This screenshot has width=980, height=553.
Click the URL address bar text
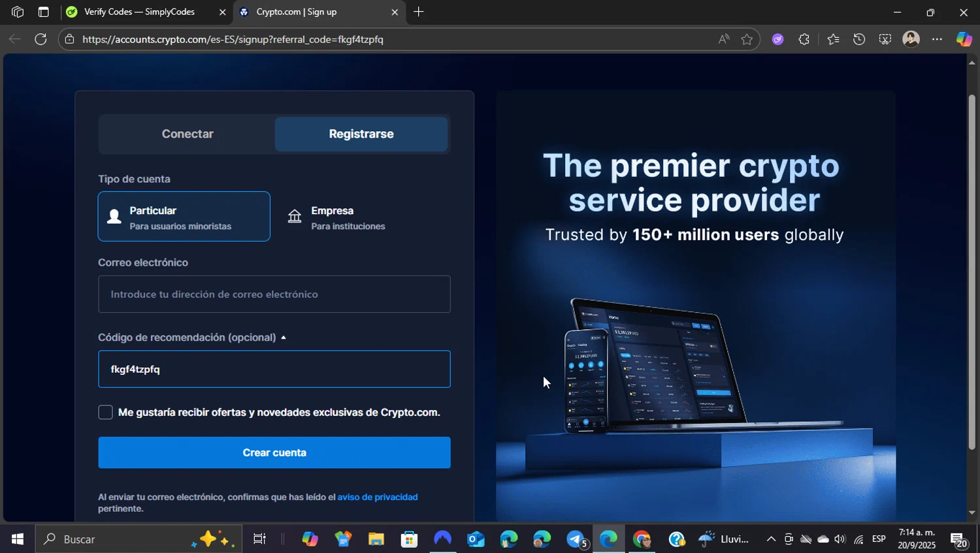[x=233, y=39]
